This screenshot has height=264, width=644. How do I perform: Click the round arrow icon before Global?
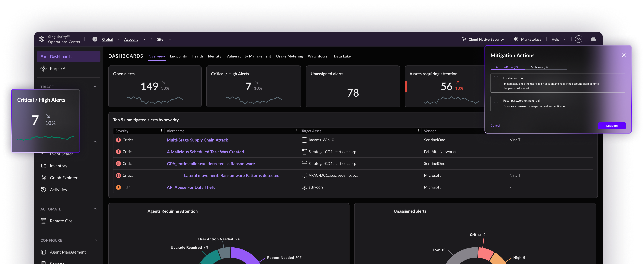95,39
